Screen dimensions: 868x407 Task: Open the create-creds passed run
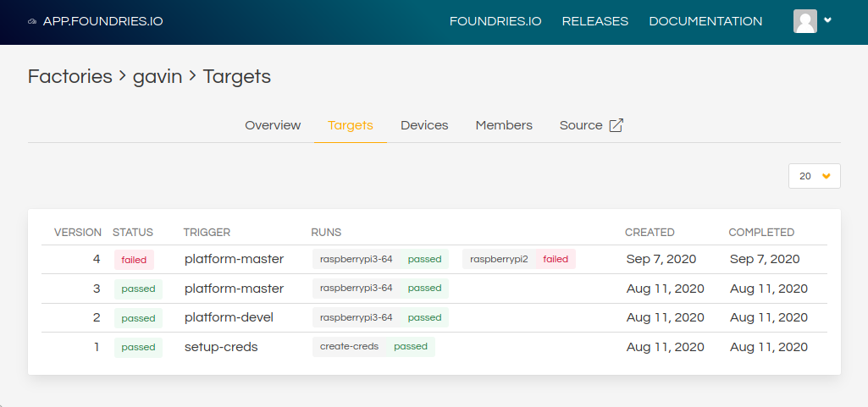pos(373,347)
